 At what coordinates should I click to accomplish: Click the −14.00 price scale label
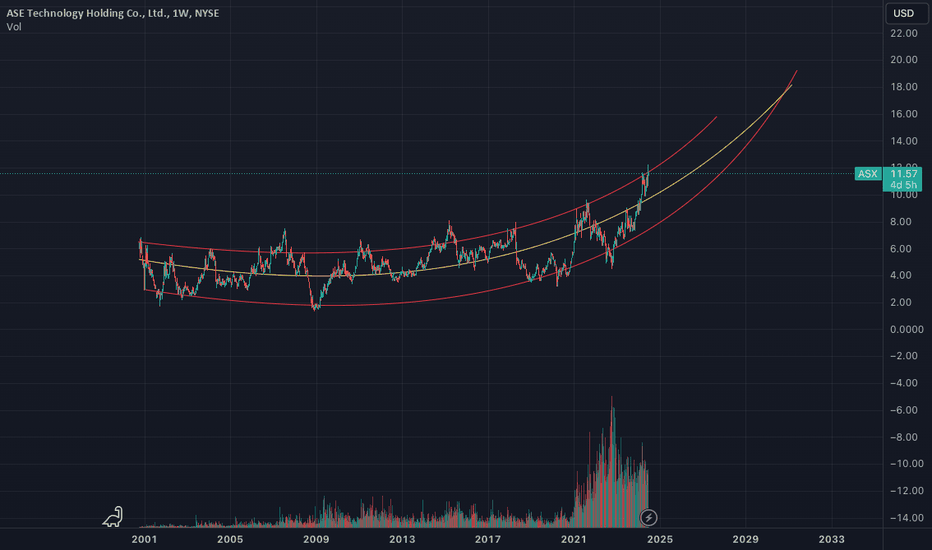[x=906, y=518]
